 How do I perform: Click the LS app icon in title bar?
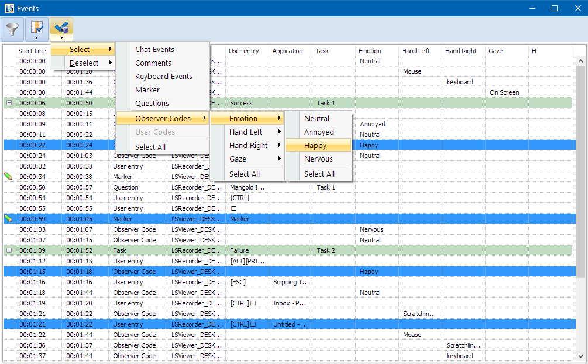coord(9,8)
